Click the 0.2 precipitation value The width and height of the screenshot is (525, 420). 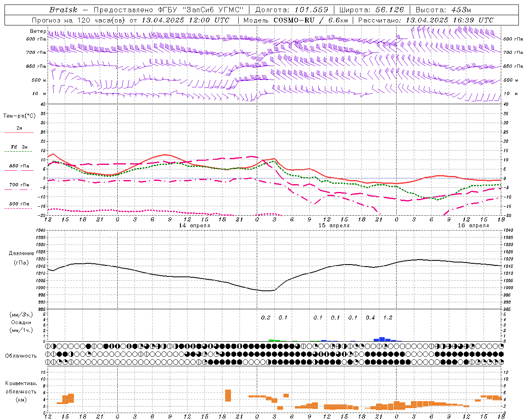266,318
